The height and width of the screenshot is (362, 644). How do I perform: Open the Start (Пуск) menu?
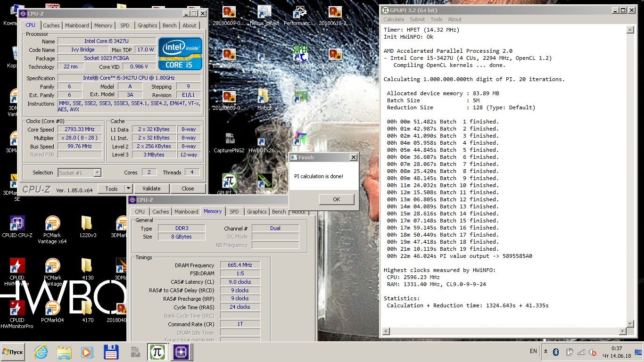(x=13, y=352)
